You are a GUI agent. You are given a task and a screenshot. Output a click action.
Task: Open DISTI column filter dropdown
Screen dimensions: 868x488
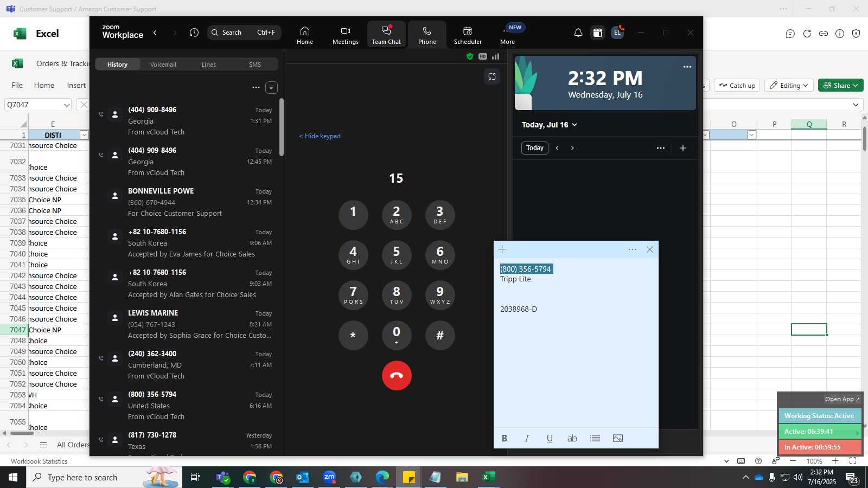[x=84, y=135]
